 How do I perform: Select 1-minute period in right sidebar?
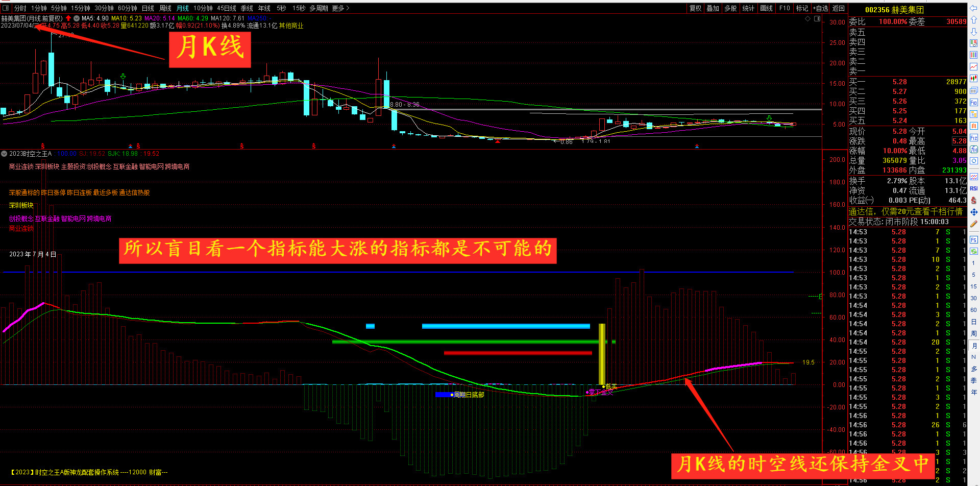coord(974,263)
